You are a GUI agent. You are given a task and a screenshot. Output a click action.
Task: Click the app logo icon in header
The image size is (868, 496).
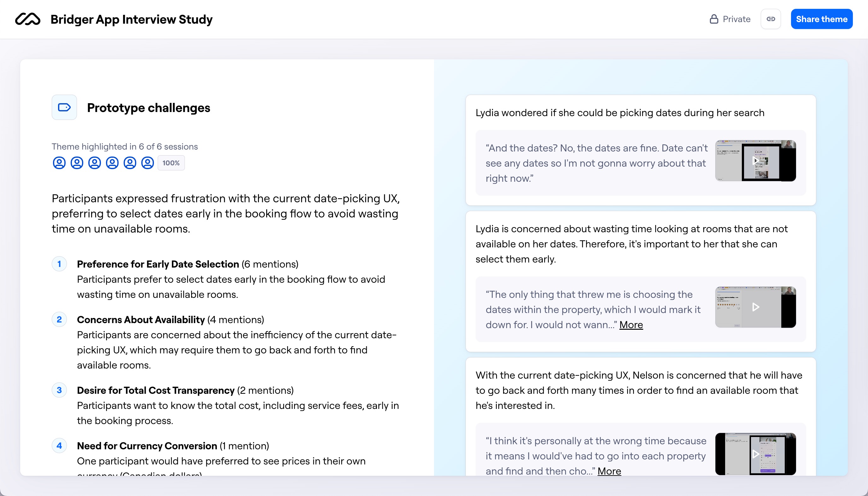click(27, 19)
